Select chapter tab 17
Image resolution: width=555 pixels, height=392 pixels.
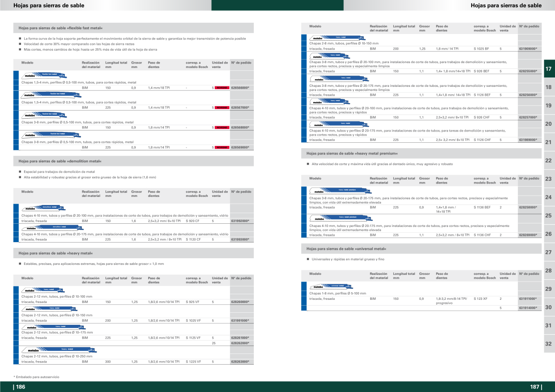click(549, 69)
